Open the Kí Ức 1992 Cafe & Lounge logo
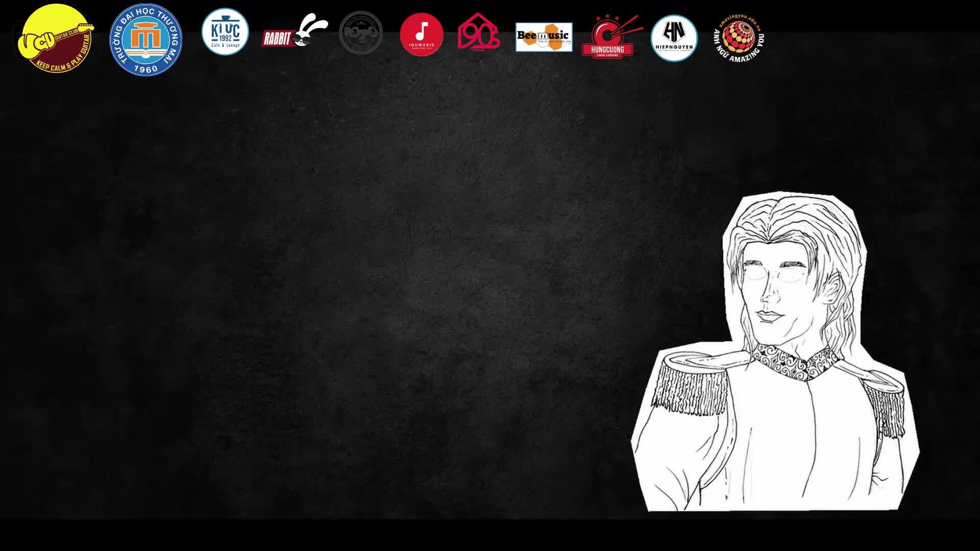Image resolution: width=980 pixels, height=551 pixels. coord(225,32)
